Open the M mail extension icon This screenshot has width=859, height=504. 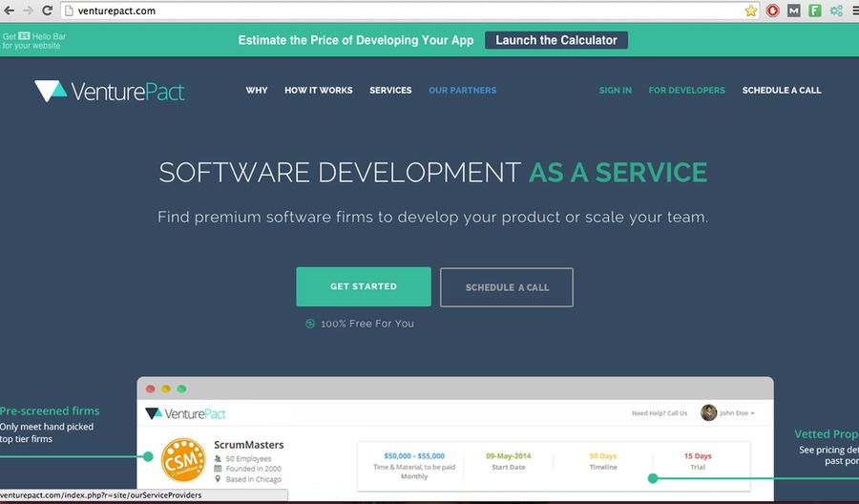(x=794, y=10)
